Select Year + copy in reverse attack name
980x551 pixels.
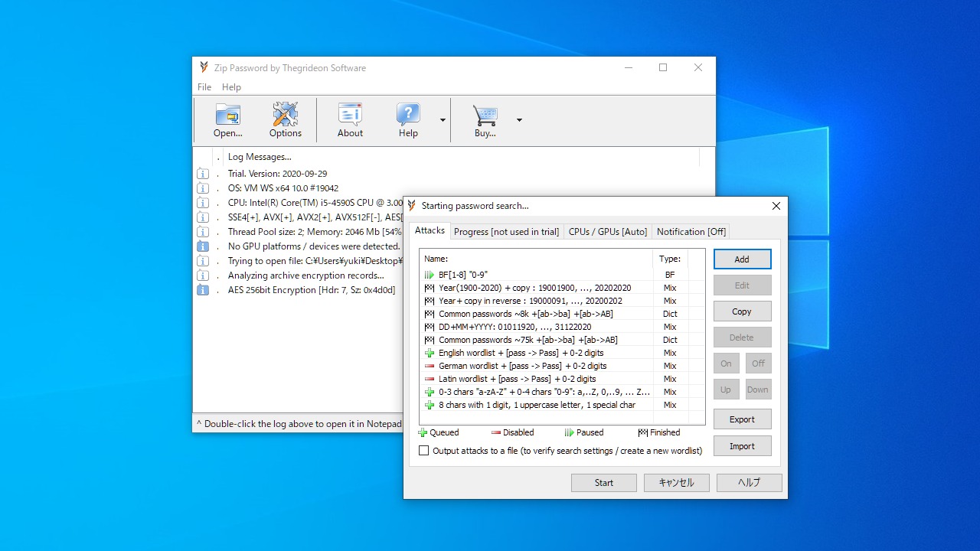pos(531,301)
